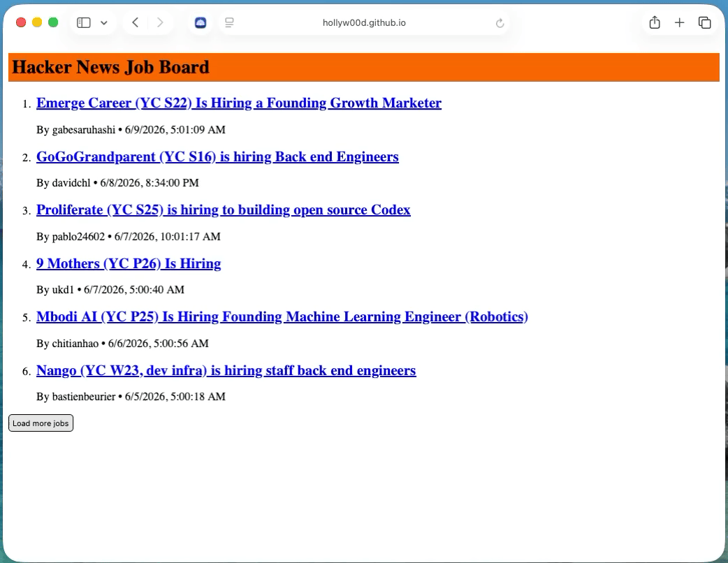The height and width of the screenshot is (563, 728).
Task: Open Emerge Career Founding Growth Marketer link
Action: (x=239, y=103)
